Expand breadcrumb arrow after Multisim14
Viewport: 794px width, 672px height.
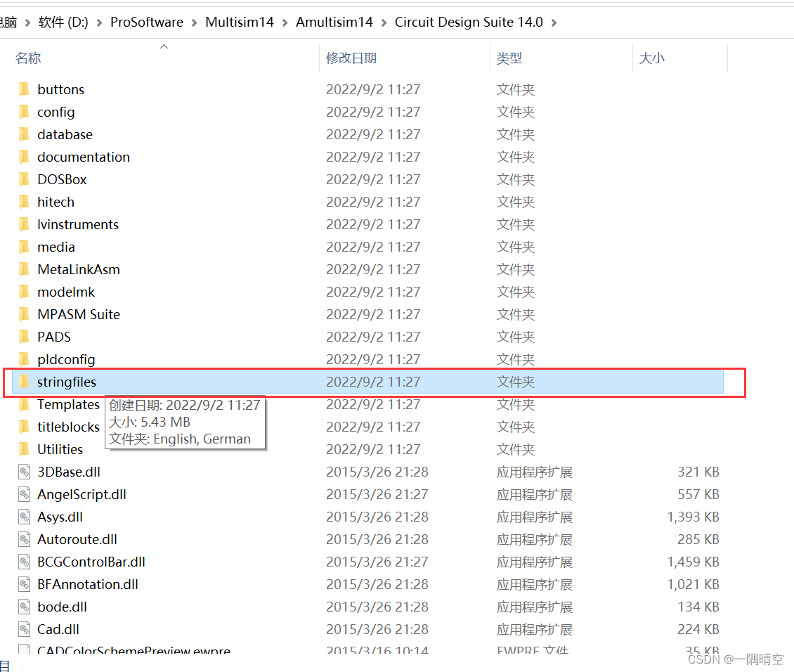[x=285, y=22]
